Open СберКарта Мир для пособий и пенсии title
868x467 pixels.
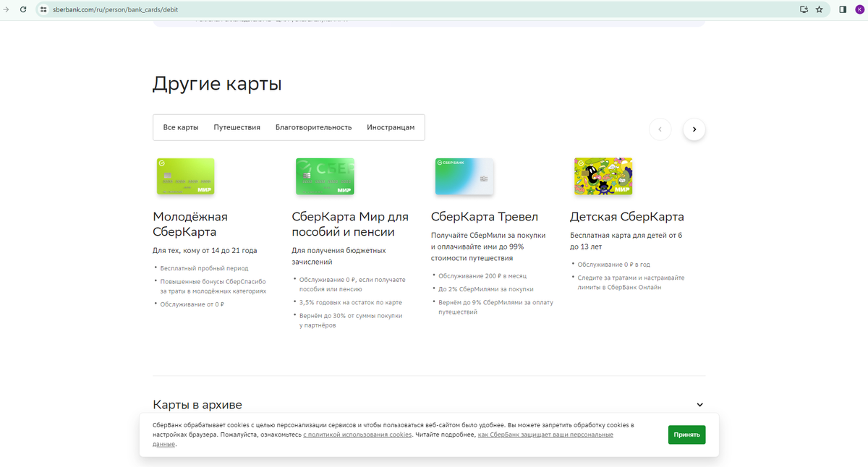point(350,224)
